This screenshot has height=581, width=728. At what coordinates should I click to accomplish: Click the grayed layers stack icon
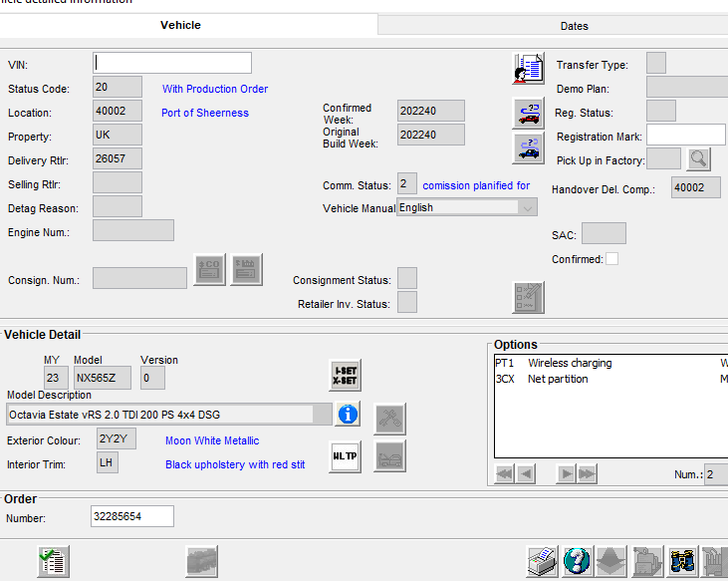pos(611,561)
